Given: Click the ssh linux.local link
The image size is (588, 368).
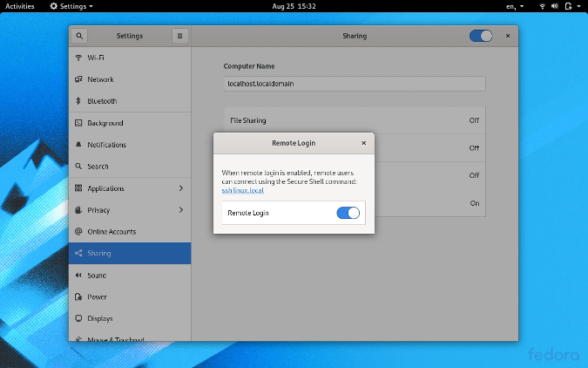Looking at the screenshot, I should tap(242, 190).
